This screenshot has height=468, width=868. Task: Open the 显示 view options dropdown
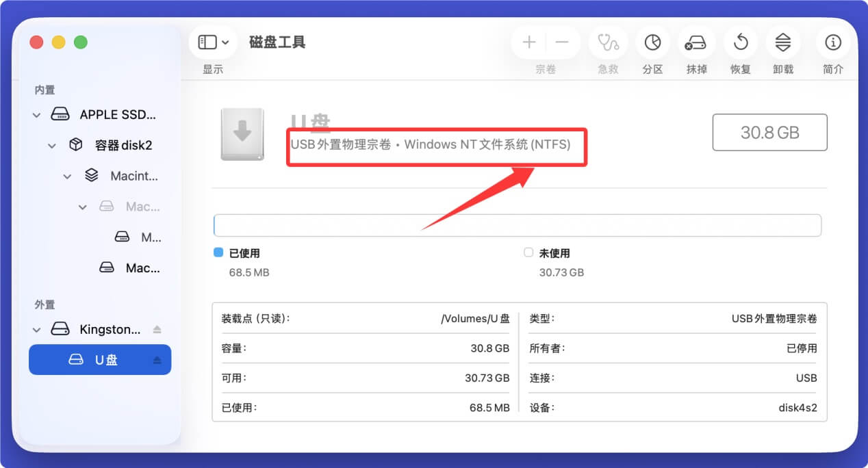[x=212, y=42]
